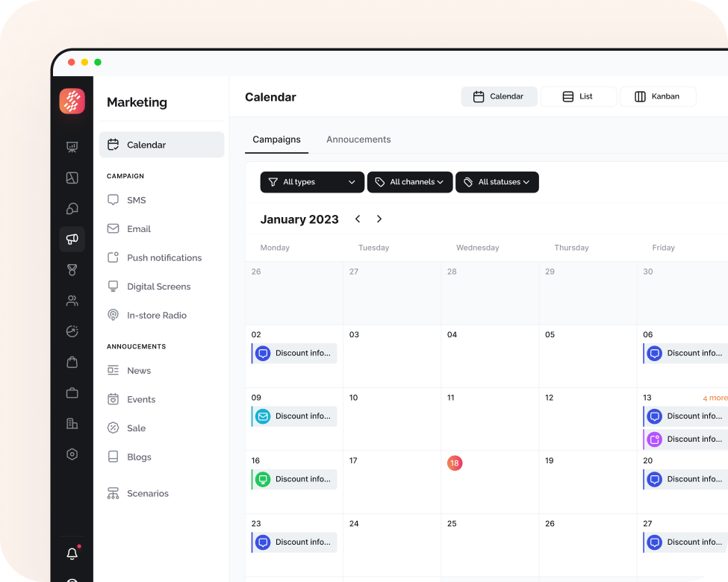Screen dimensions: 728x582
Task: Select the Campaigns tab
Action: pyautogui.click(x=277, y=140)
